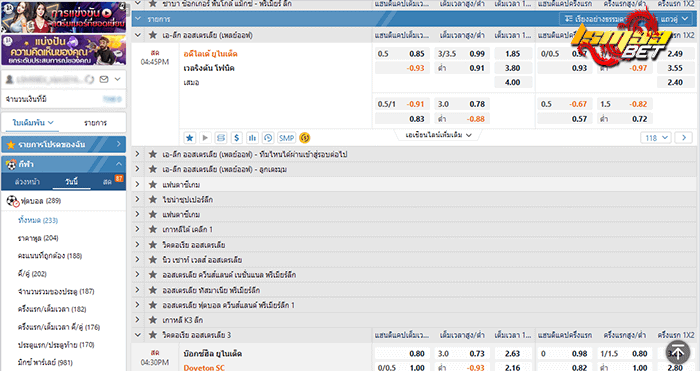Expand the เอเชียนไลน์เพิ่มเติม lines dropdown
Screen dimensions: 700x371
(438, 135)
